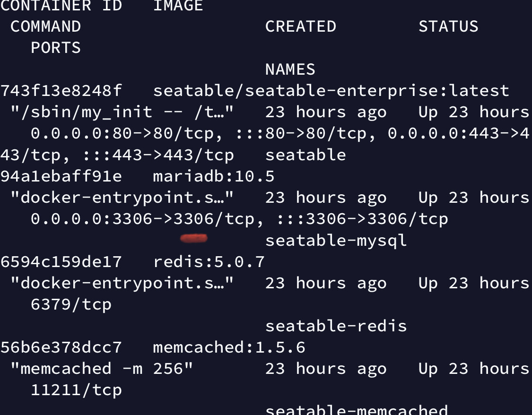Click the STATUS column header

coord(449,26)
